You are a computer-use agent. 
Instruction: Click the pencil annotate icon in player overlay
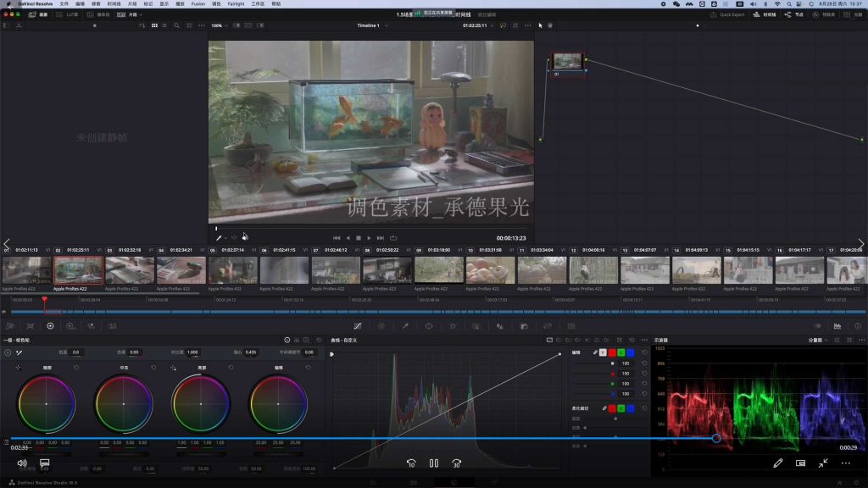(x=778, y=463)
